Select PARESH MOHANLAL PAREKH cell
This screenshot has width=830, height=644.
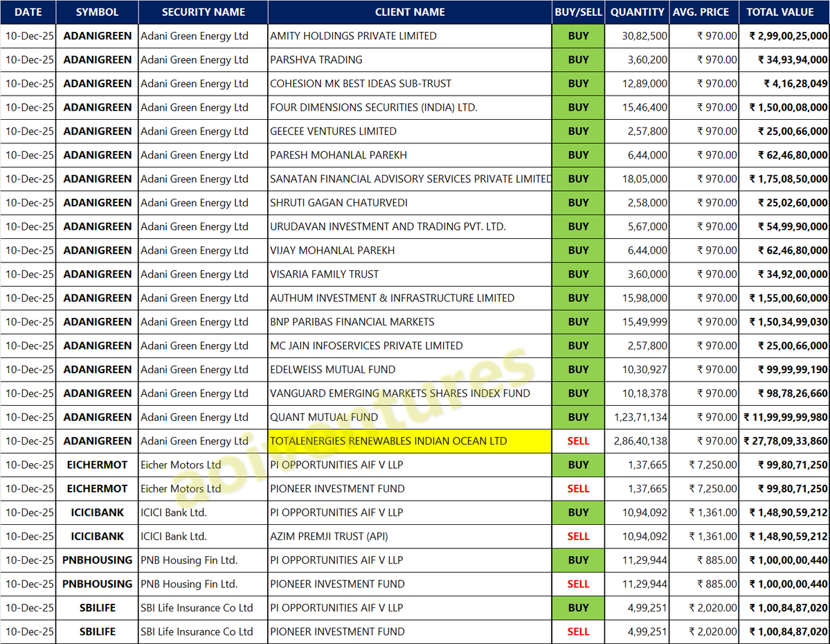(410, 155)
